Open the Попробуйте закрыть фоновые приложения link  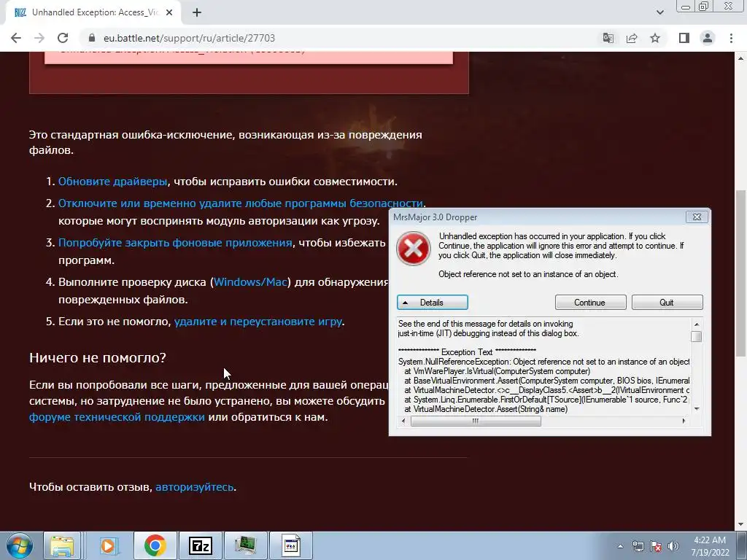(175, 242)
